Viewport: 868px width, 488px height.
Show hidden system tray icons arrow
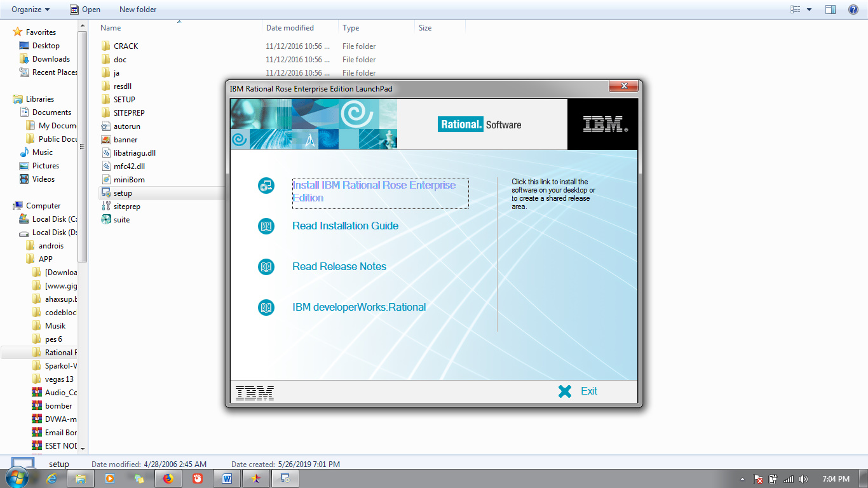[x=743, y=479]
